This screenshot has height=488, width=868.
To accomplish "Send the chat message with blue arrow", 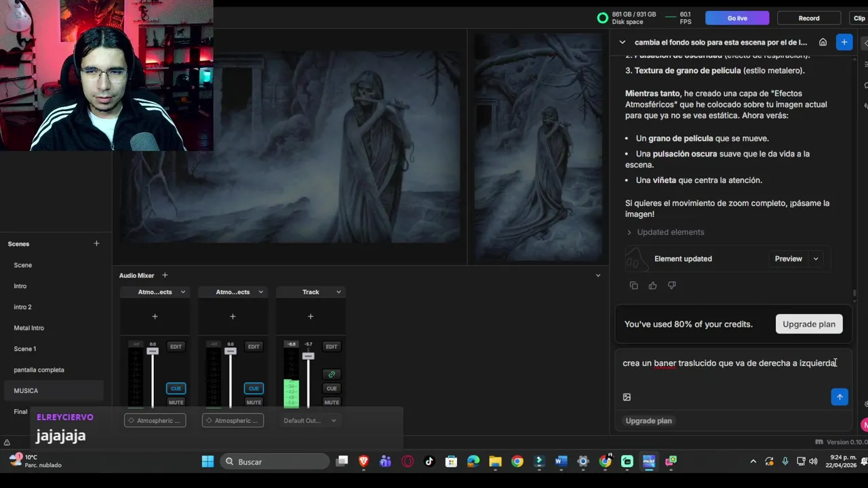I will pyautogui.click(x=840, y=397).
